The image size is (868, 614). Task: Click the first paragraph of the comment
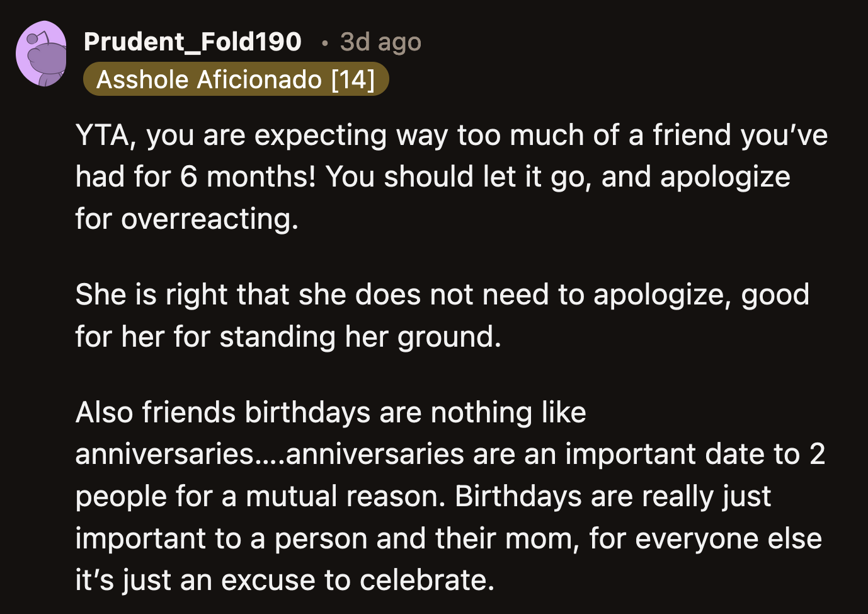378,177
